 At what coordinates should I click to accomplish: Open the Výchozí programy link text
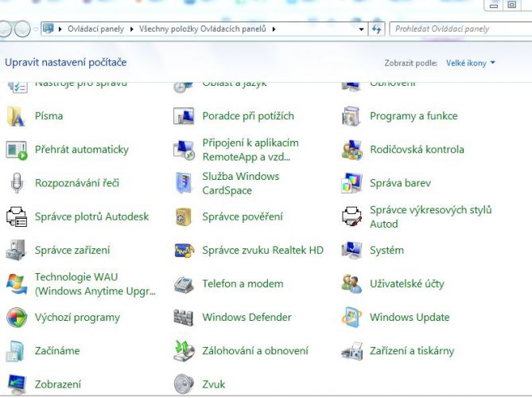pos(77,318)
